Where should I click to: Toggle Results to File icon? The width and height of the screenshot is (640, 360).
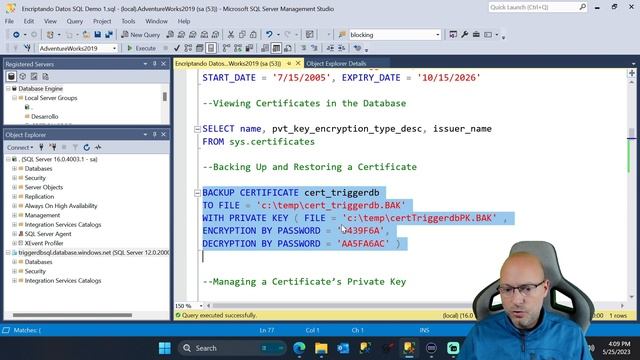[288, 48]
